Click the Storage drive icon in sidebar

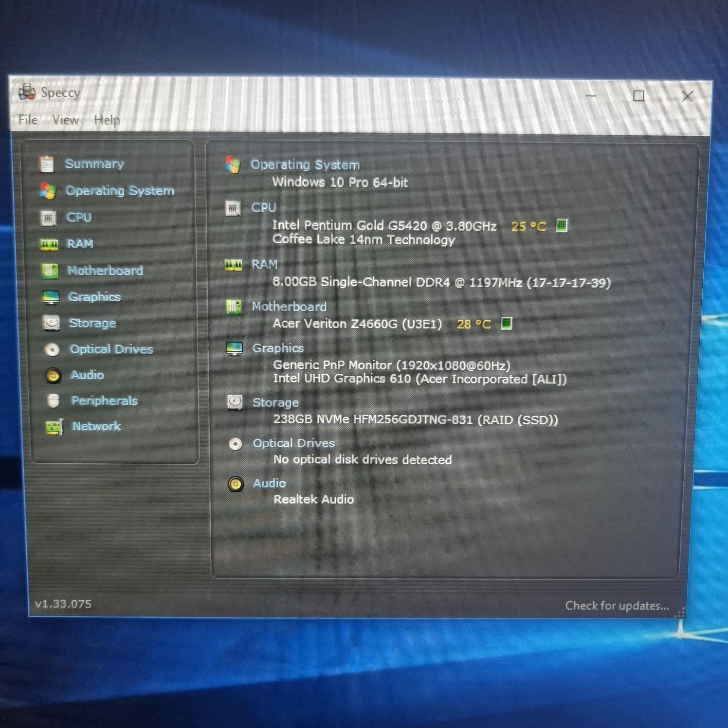click(x=51, y=323)
